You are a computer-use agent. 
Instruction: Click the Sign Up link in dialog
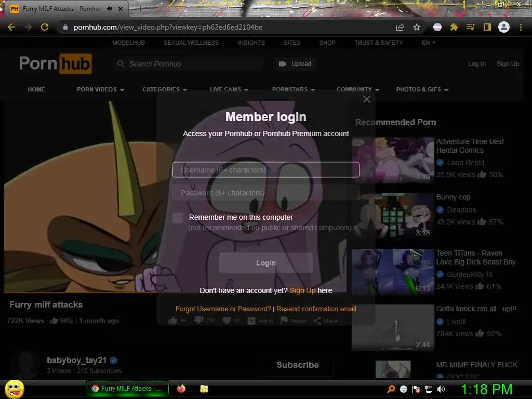(303, 290)
